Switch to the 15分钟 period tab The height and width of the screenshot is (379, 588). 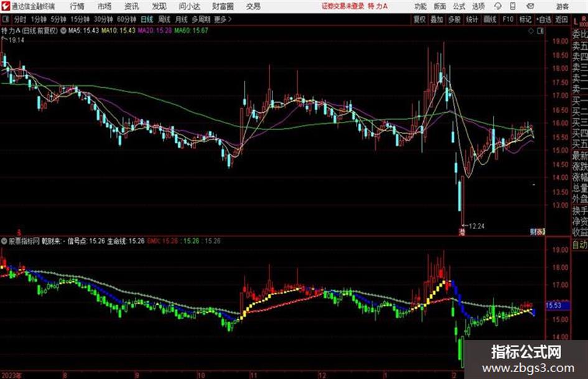point(80,19)
